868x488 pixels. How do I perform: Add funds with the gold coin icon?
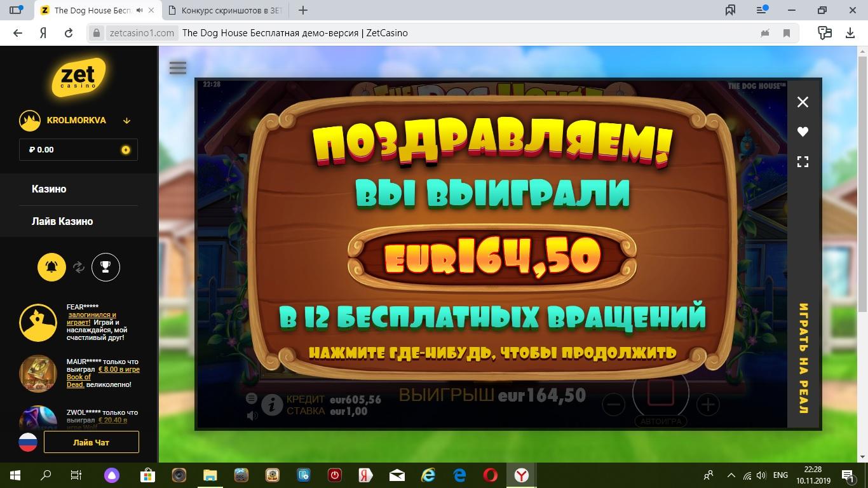coord(126,150)
